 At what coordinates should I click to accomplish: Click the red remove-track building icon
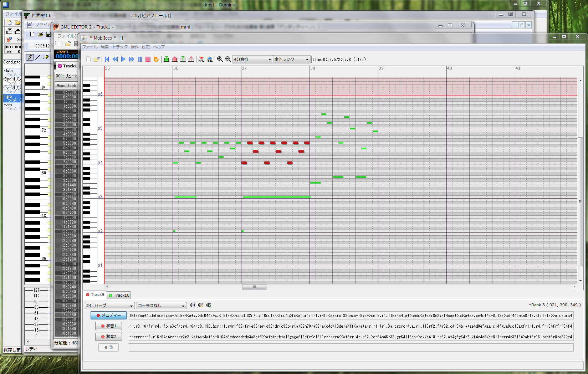(x=175, y=59)
